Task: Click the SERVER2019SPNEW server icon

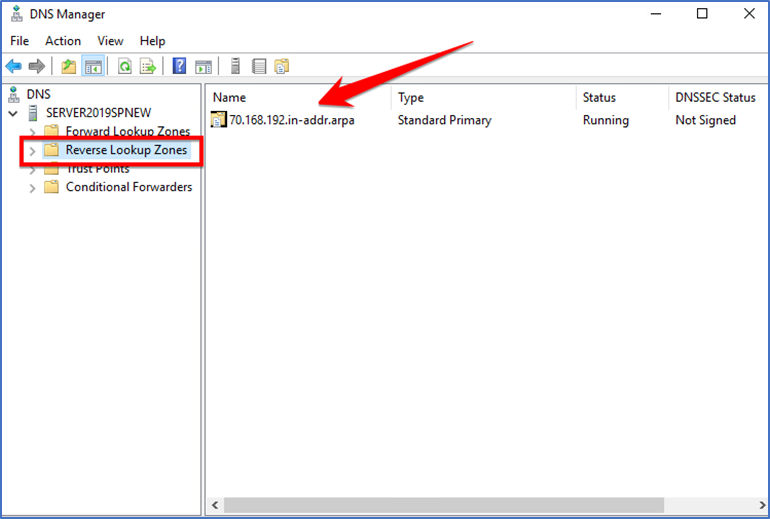Action: [x=33, y=113]
